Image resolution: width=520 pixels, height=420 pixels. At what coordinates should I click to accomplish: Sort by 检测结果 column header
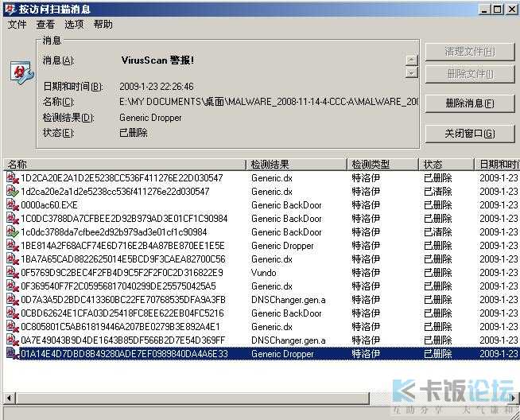pyautogui.click(x=296, y=165)
